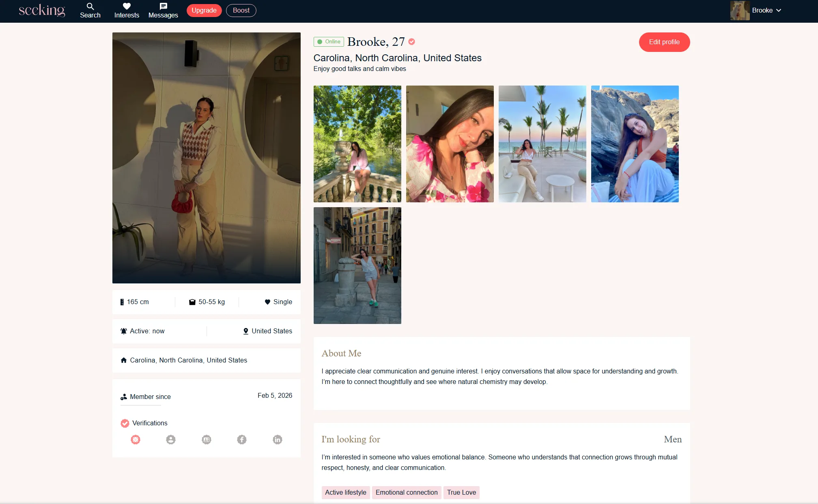Click the Boost button
Viewport: 818px width, 504px height.
(241, 11)
